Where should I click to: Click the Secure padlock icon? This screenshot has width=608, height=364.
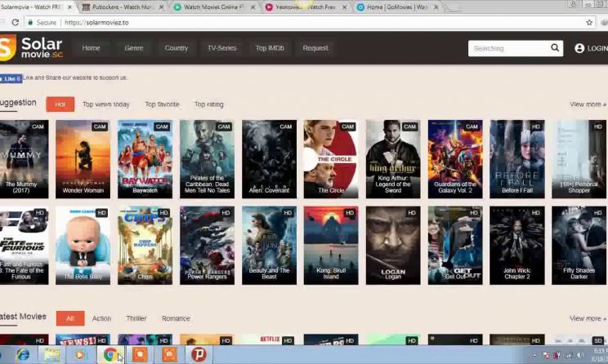pyautogui.click(x=30, y=23)
